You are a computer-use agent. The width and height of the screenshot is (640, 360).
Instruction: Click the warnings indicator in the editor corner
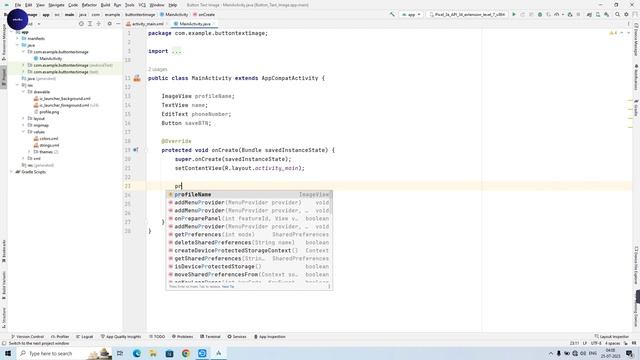(613, 33)
